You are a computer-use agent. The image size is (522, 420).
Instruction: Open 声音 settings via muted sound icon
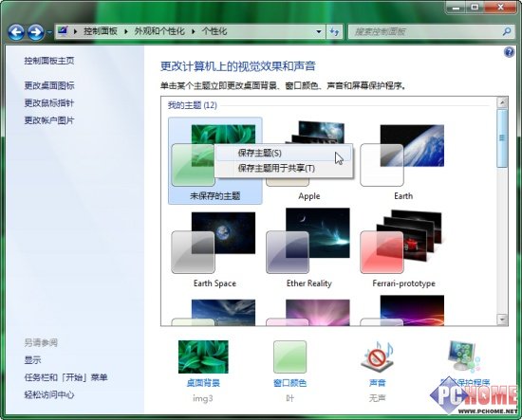pos(377,356)
